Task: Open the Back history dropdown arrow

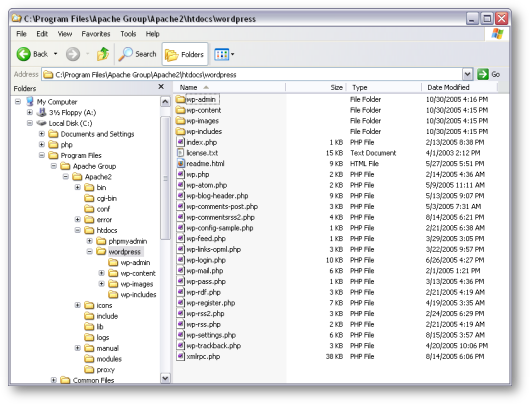Action: coord(55,54)
